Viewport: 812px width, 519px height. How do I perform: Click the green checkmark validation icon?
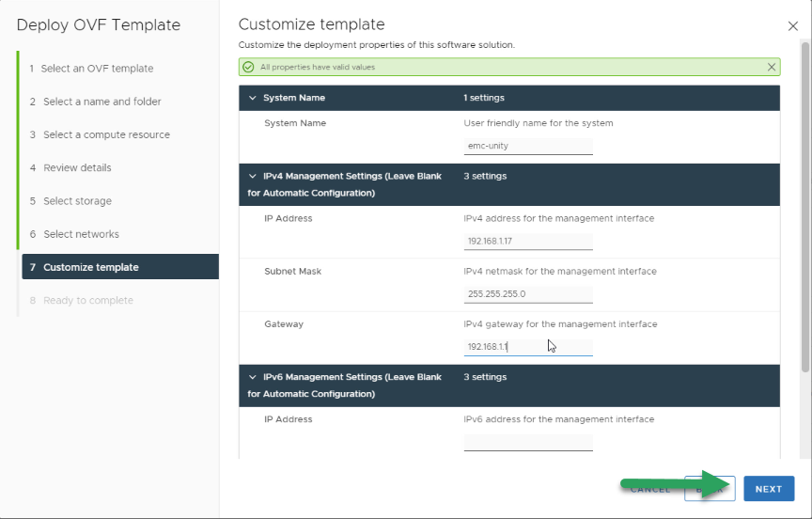coord(248,67)
